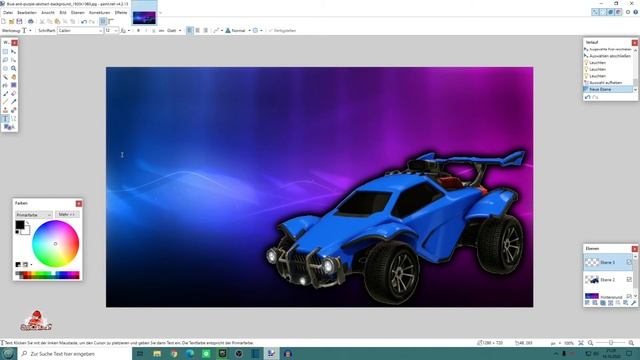Viewport: 640px width, 360px height.
Task: Select the Paintbrush tool
Action: click(x=5, y=93)
